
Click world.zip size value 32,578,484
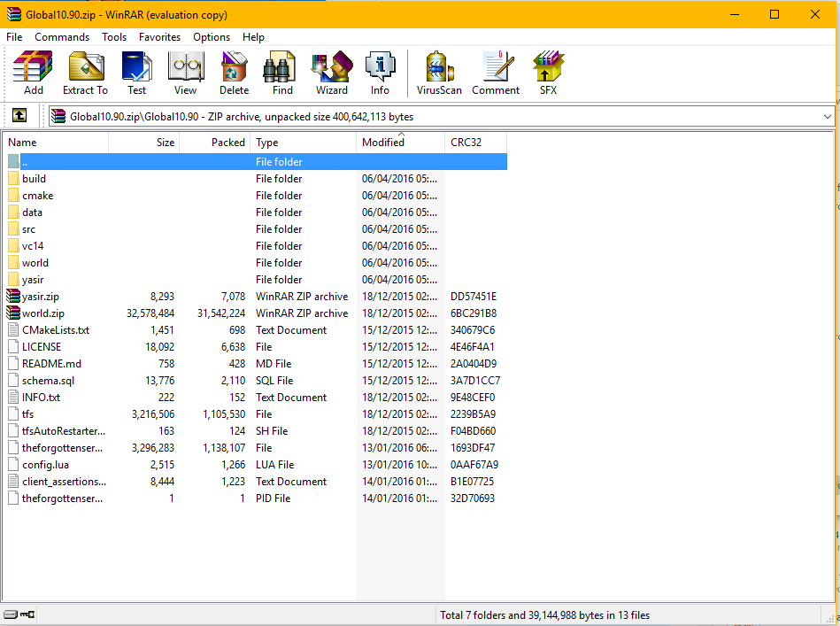[150, 313]
